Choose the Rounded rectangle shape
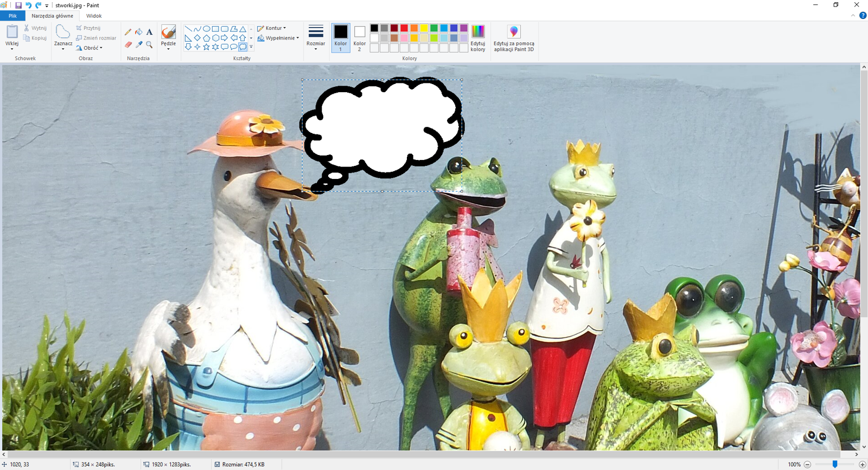The height and width of the screenshot is (470, 868). click(x=225, y=29)
